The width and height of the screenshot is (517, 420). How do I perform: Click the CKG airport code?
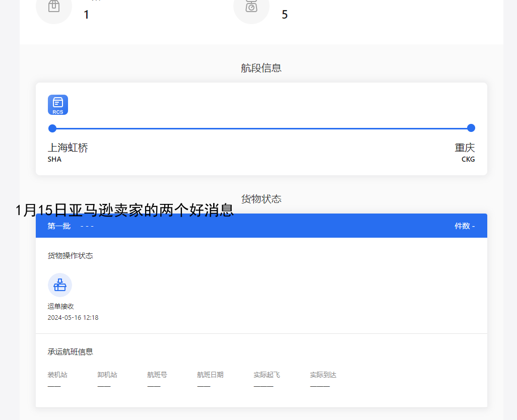[x=468, y=160]
